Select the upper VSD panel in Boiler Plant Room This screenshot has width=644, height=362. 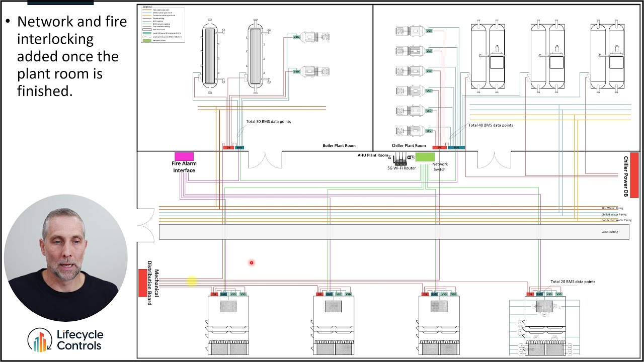coord(297,37)
